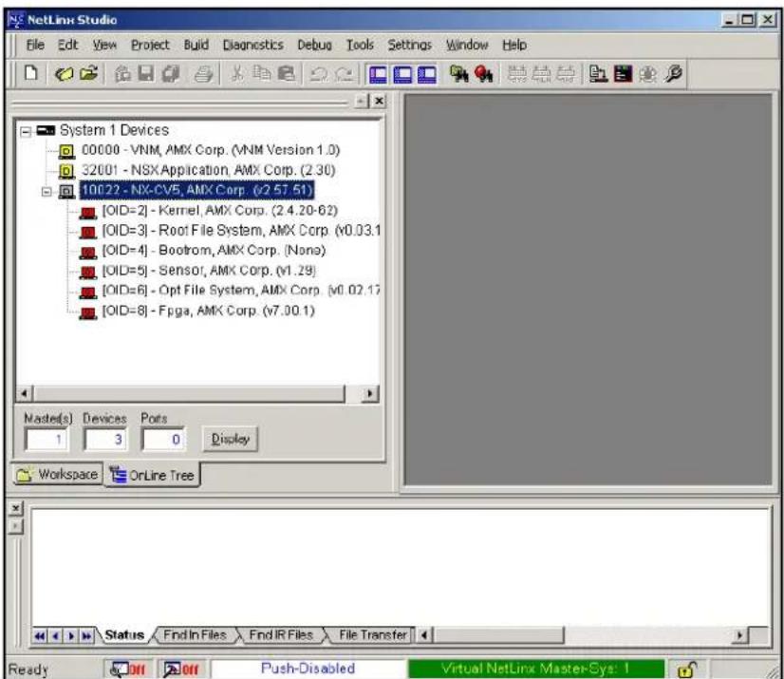Click the Virtual NetLinx Master status indicator

click(x=536, y=669)
